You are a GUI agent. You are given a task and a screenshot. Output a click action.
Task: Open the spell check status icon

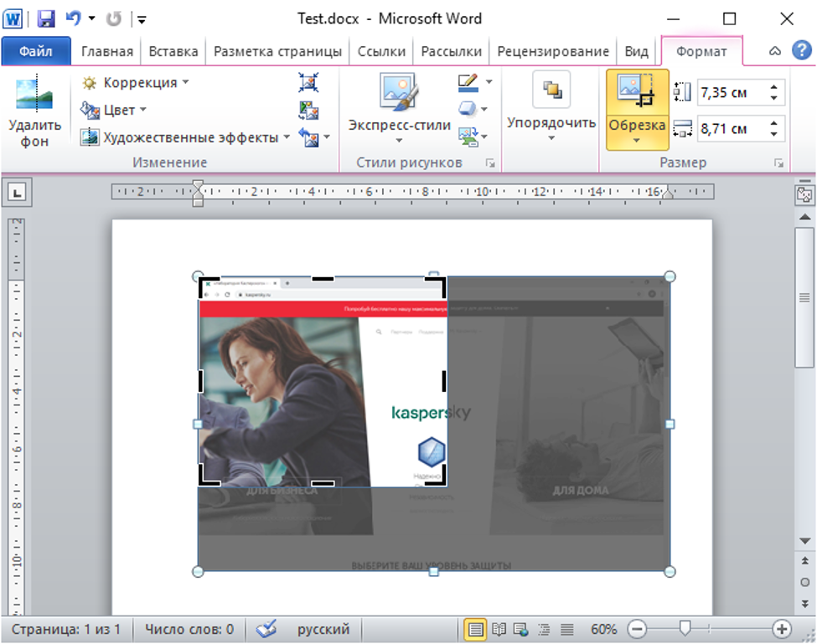(266, 629)
